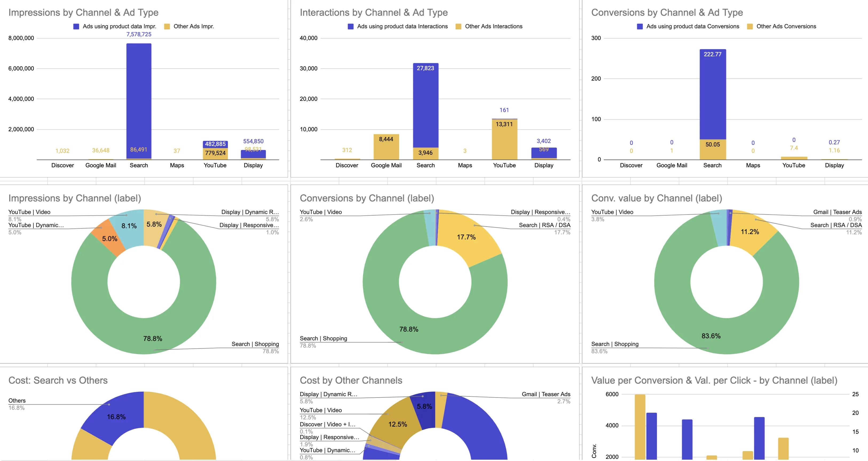Click yellow 'Other Ads Impr.' legend swatch
Image resolution: width=868 pixels, height=461 pixels.
(x=167, y=27)
